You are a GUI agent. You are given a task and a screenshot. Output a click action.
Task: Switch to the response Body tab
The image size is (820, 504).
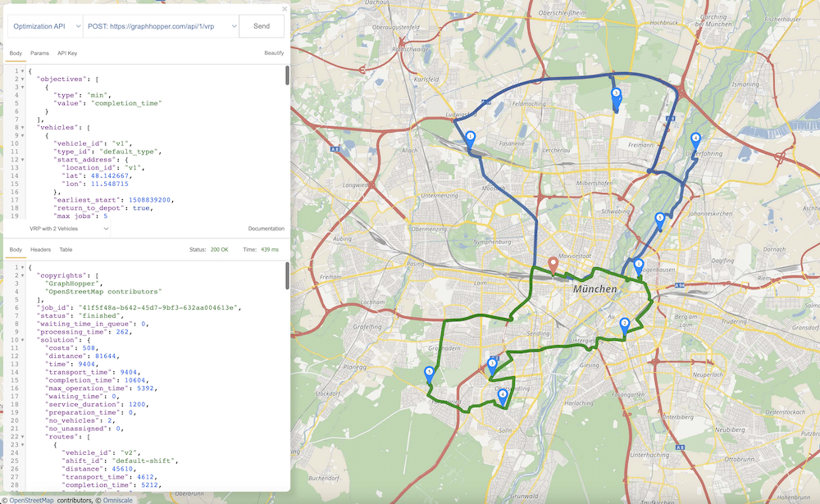[x=16, y=250]
